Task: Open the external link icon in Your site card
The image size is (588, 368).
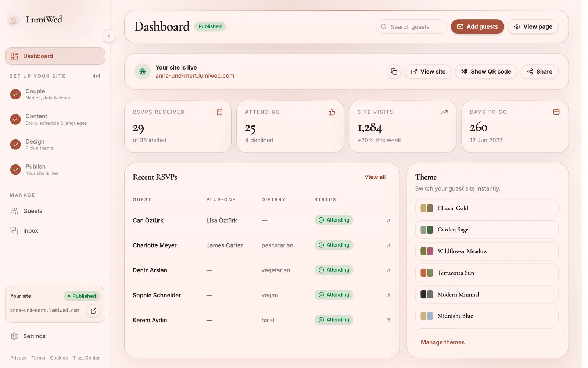Action: [x=93, y=311]
